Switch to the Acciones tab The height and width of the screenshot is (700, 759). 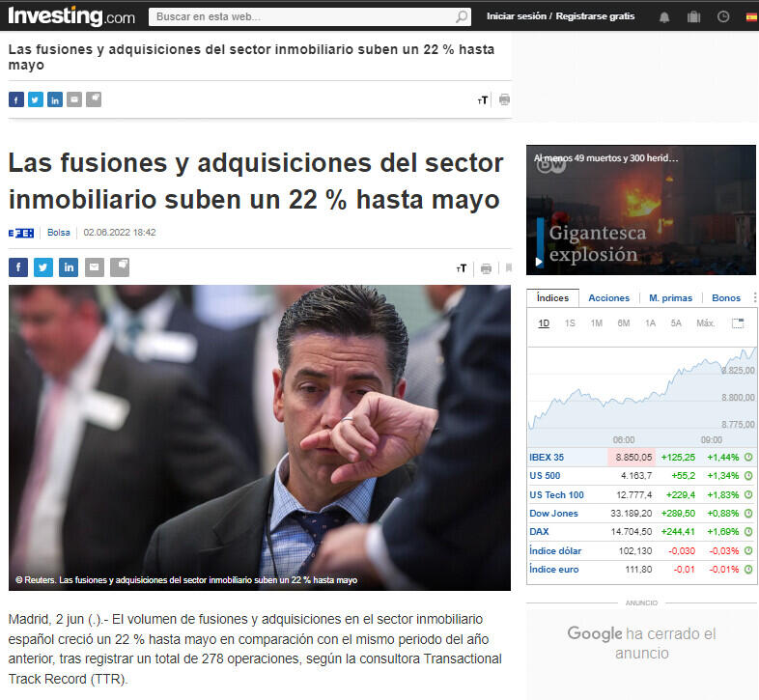point(608,298)
